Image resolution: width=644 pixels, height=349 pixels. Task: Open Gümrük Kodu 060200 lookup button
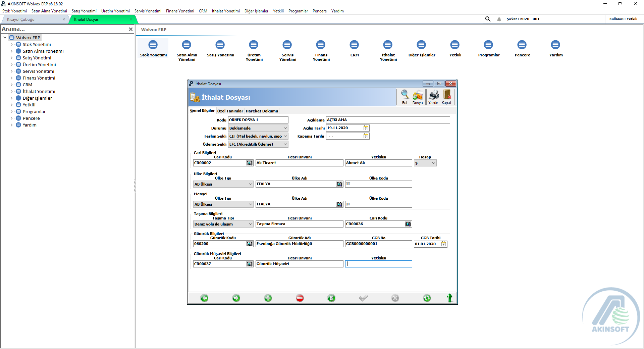tap(249, 244)
